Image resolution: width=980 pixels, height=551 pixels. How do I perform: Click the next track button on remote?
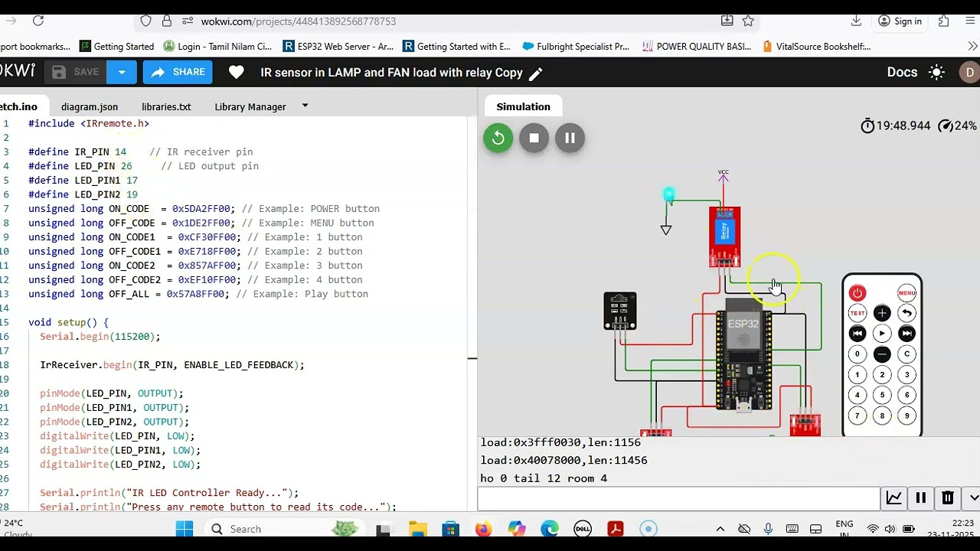pos(906,334)
